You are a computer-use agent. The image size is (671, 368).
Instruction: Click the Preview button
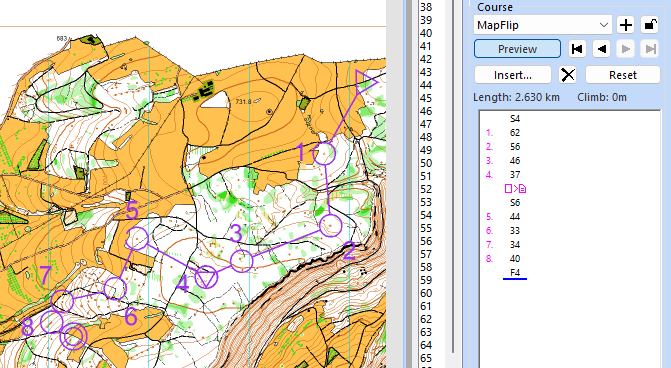pos(517,49)
